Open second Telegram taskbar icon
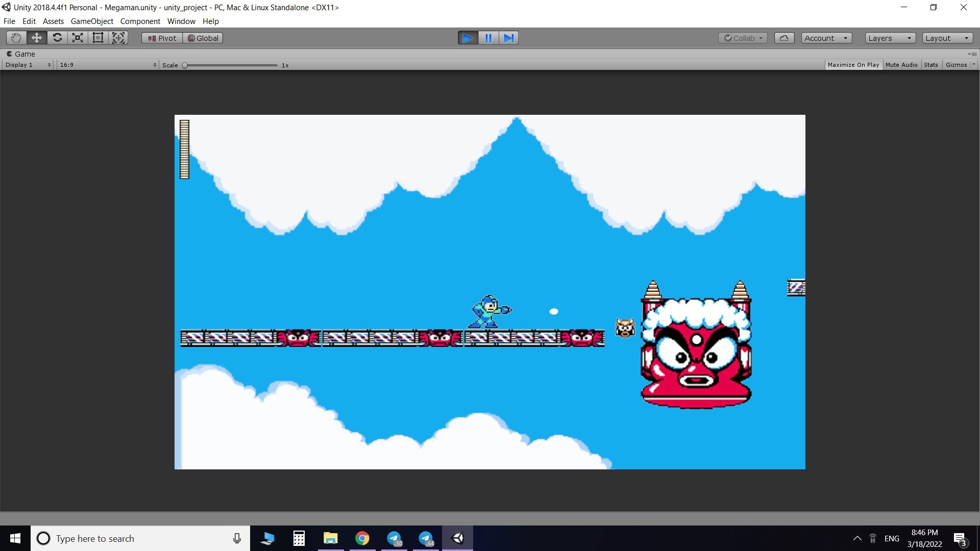Viewport: 980px width, 551px height. point(426,538)
